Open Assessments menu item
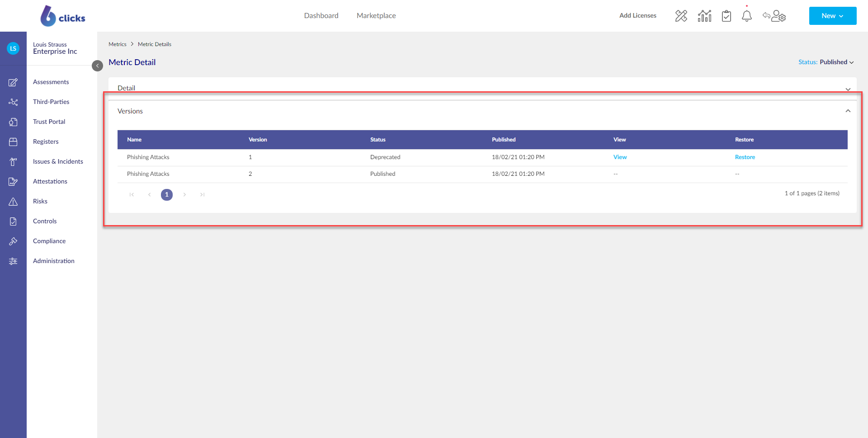 click(x=51, y=82)
